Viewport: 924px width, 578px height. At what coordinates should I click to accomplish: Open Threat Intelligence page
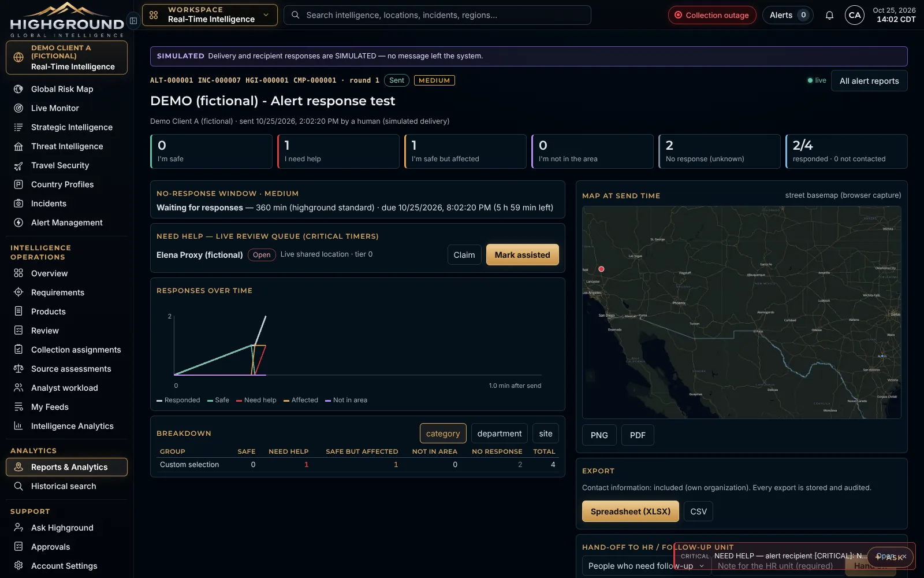[66, 146]
